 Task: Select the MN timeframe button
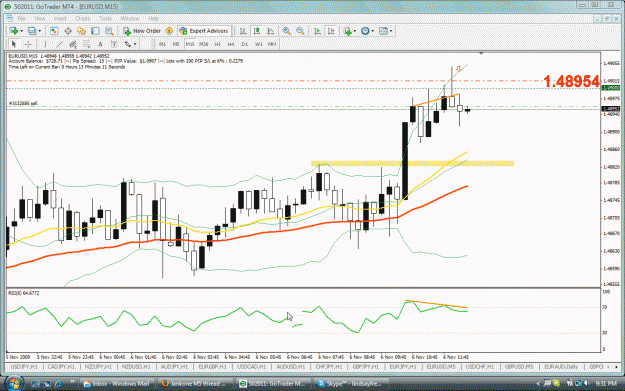click(272, 44)
